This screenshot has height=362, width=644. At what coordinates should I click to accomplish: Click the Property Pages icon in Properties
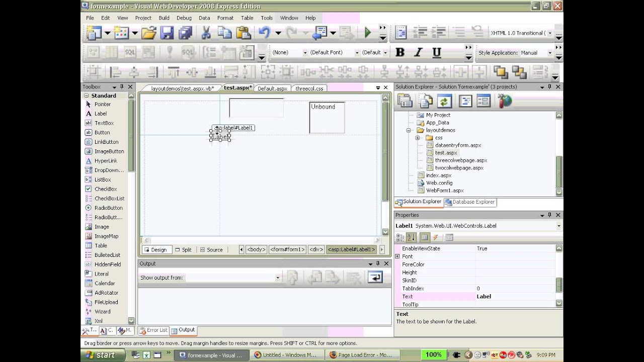pyautogui.click(x=449, y=237)
